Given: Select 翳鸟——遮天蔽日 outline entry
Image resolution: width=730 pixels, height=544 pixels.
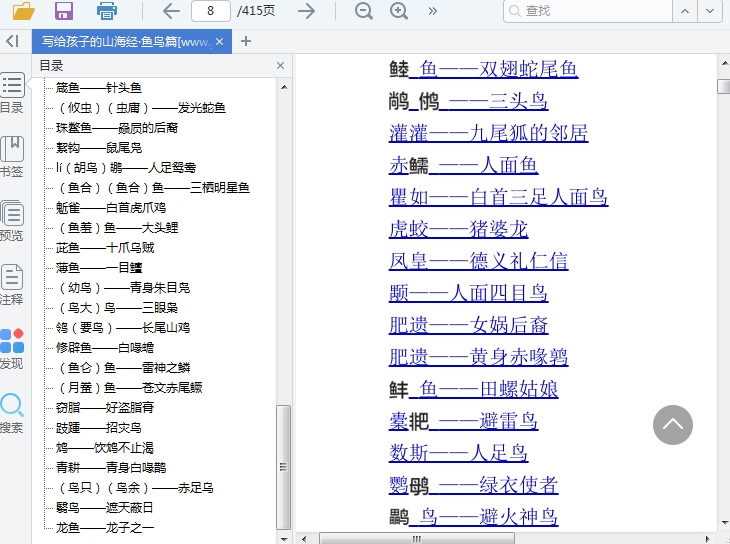Looking at the screenshot, I should click(x=104, y=508).
